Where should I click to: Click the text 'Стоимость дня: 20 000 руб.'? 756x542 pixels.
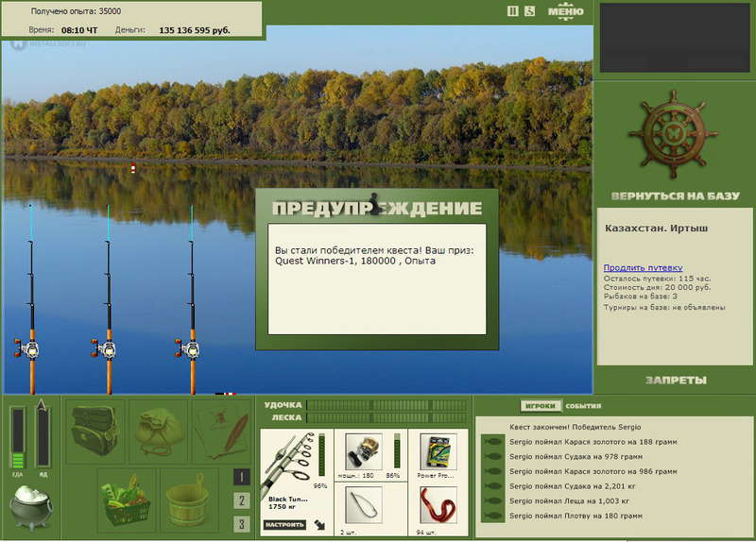pyautogui.click(x=657, y=287)
